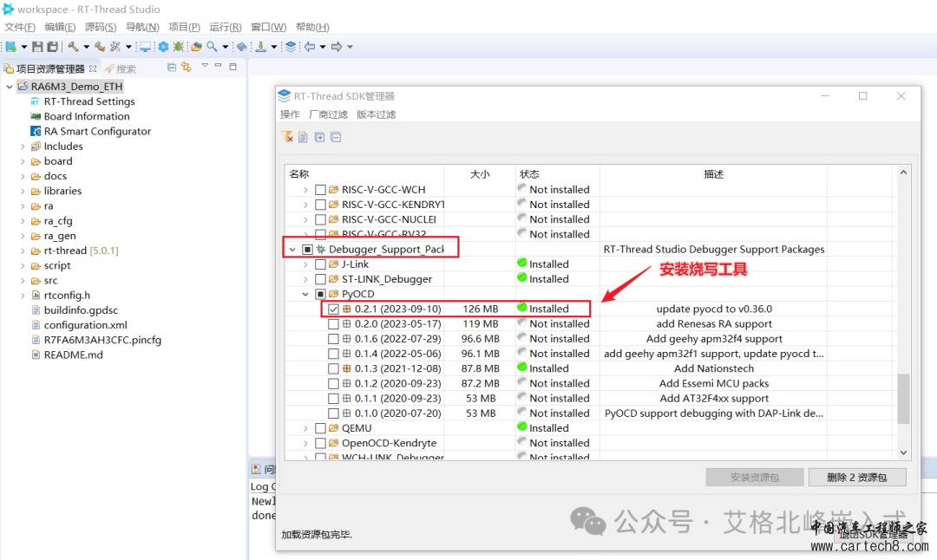Collapse the PyOCD version list
Screen dimensions: 937x560
305,295
